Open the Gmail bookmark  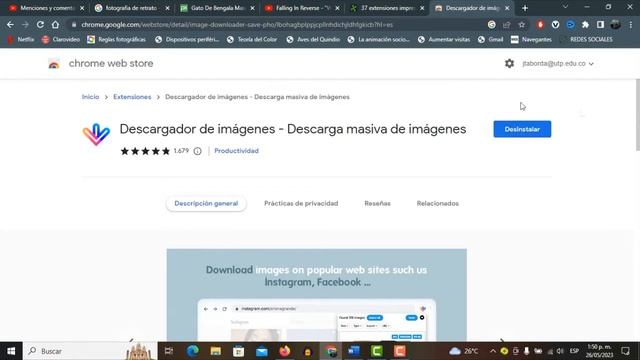coord(491,40)
